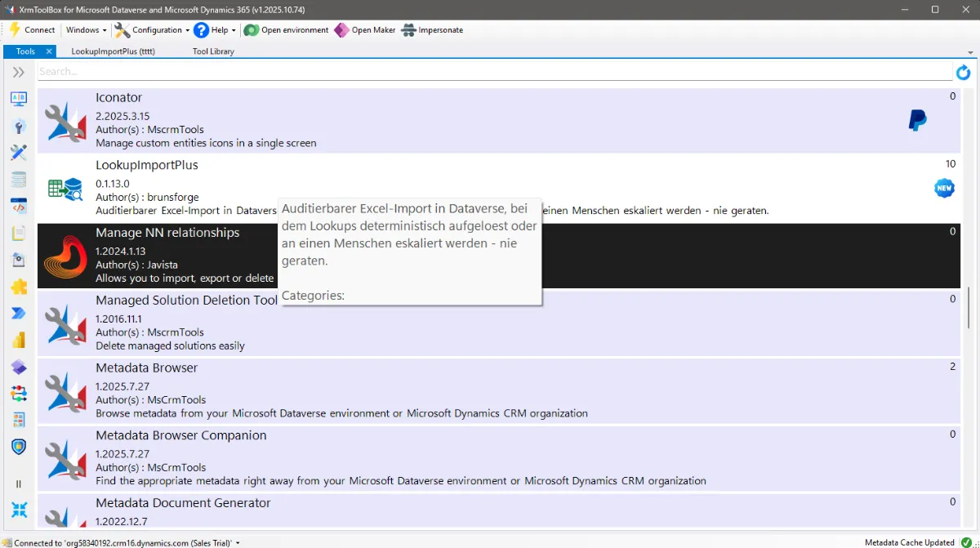Viewport: 980px width, 548px height.
Task: Expand the category sidebar with double chevron
Action: pos(19,73)
